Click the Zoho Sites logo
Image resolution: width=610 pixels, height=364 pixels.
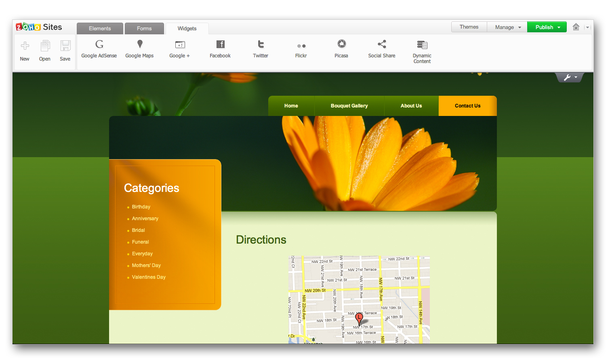(x=39, y=27)
